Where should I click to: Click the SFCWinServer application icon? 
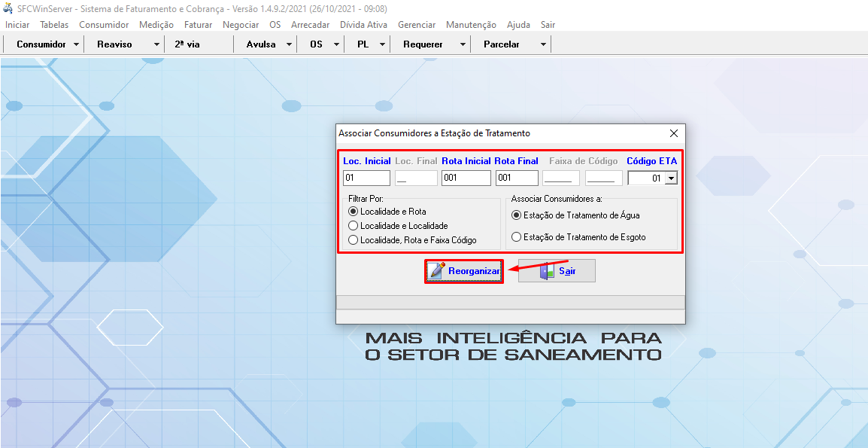click(x=8, y=8)
